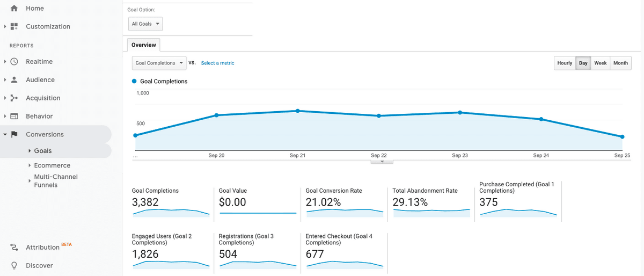Click the Home house icon
The image size is (644, 276).
14,8
